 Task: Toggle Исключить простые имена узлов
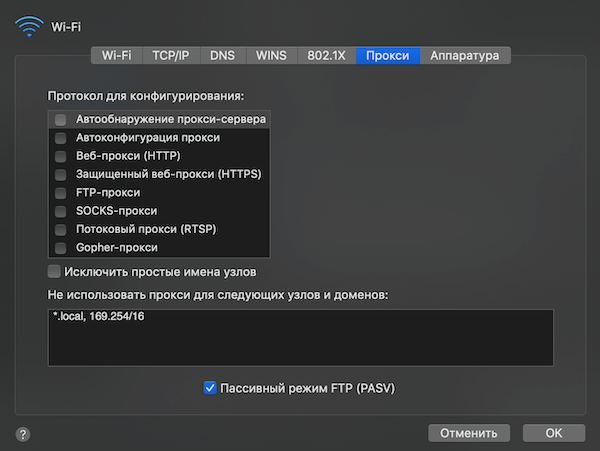tap(54, 271)
